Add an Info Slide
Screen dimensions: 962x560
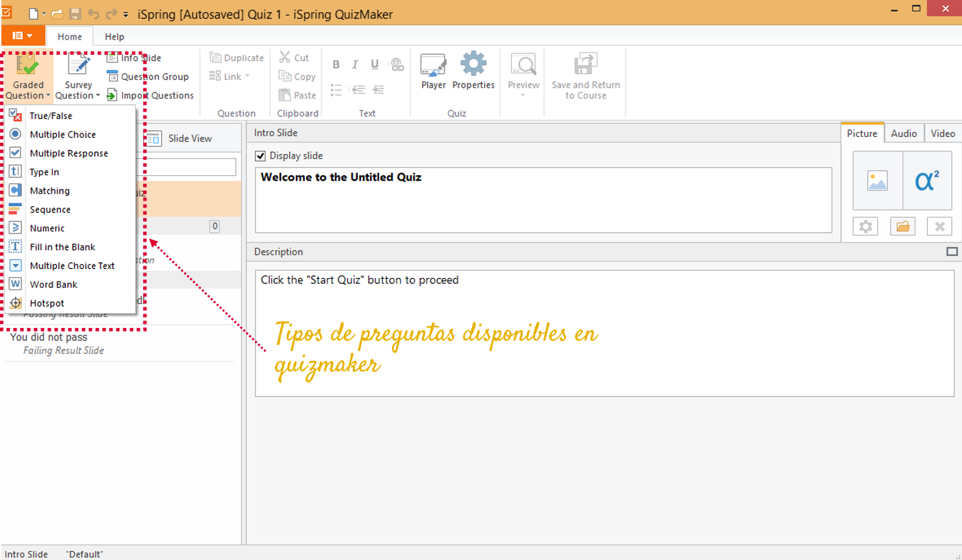[134, 58]
